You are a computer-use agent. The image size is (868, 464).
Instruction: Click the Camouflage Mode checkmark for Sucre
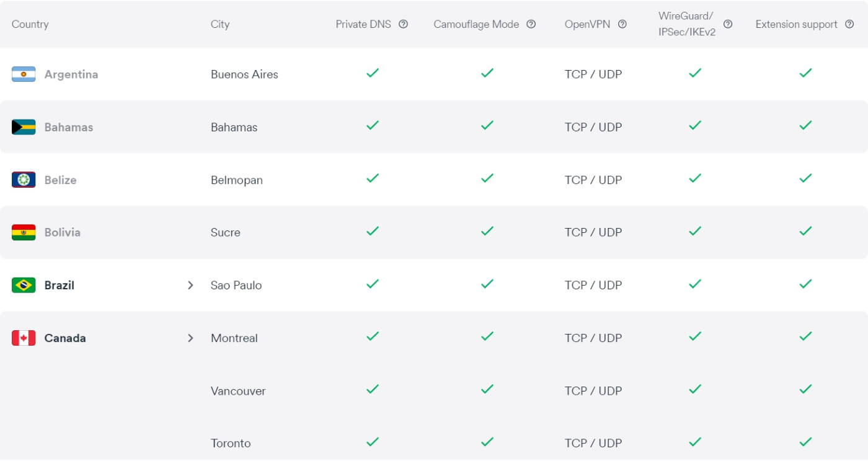(487, 231)
